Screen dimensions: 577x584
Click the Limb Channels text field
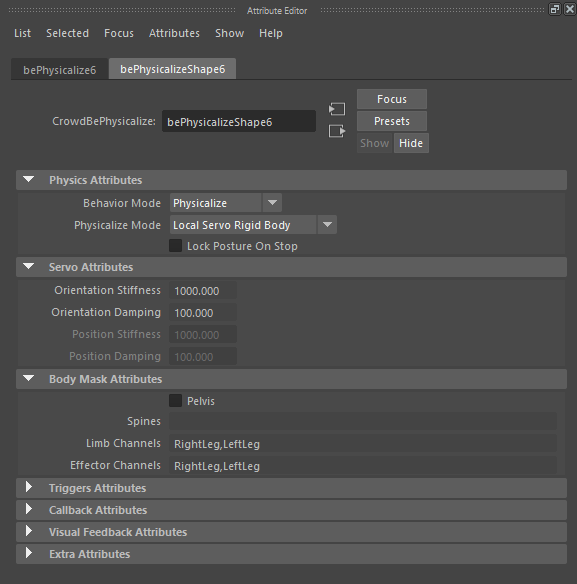363,444
